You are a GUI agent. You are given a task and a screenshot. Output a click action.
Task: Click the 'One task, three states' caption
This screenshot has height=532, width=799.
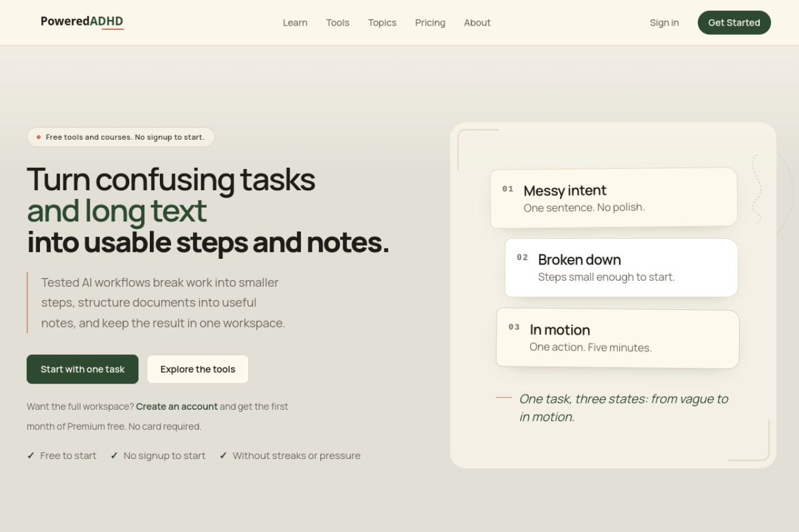click(624, 408)
